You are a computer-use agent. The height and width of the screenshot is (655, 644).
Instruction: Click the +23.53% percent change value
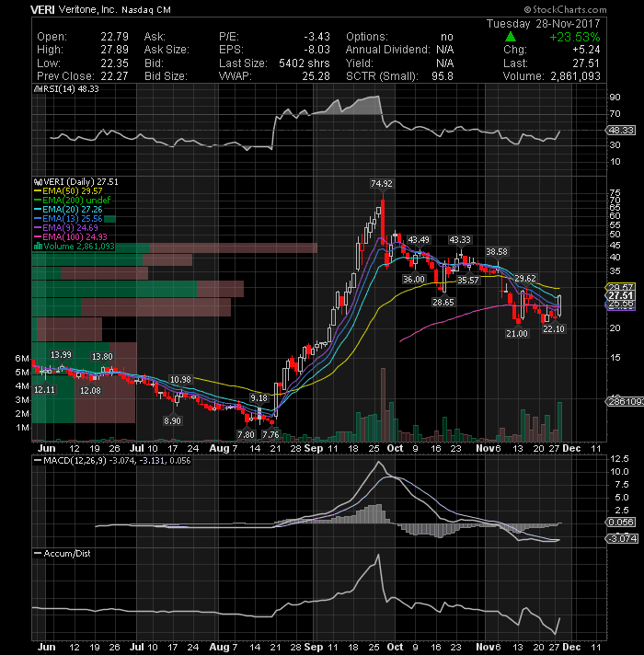coord(575,37)
